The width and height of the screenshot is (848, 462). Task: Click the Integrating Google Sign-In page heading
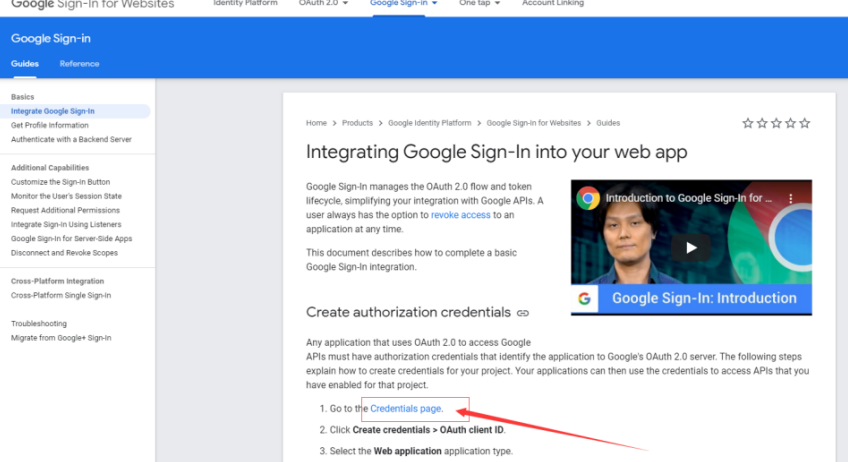tap(496, 152)
